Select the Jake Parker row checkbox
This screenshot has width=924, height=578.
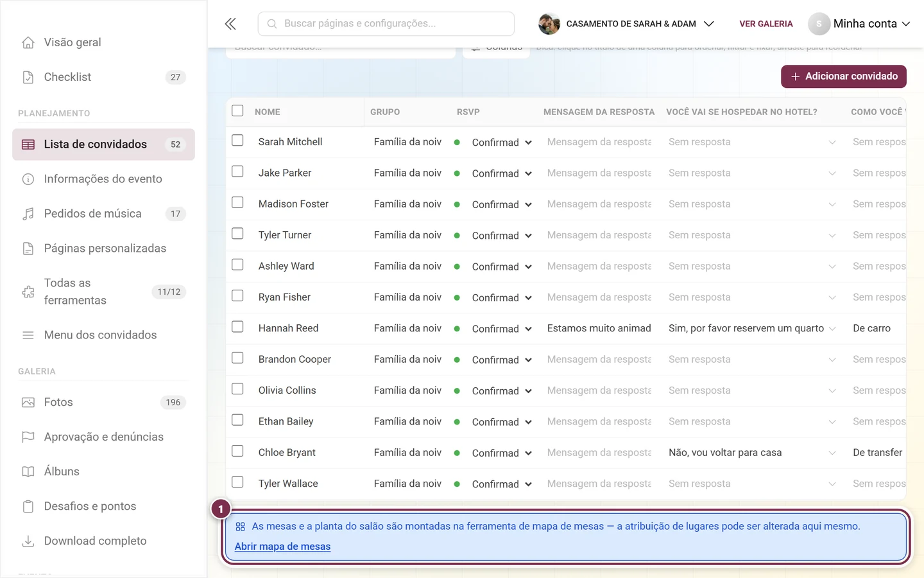(x=237, y=171)
